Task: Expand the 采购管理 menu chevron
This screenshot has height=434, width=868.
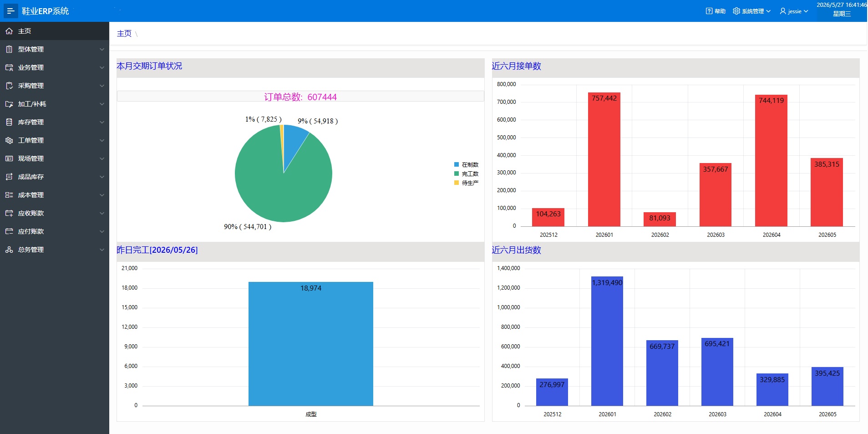Action: tap(102, 86)
